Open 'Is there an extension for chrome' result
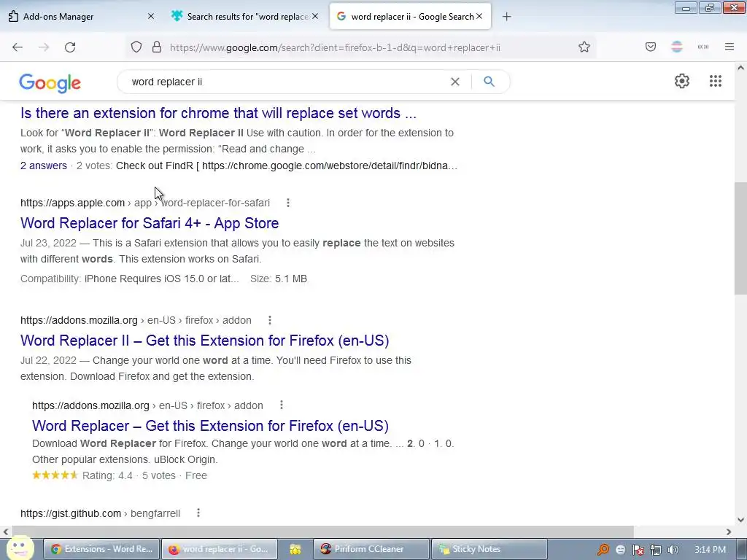 (x=218, y=113)
